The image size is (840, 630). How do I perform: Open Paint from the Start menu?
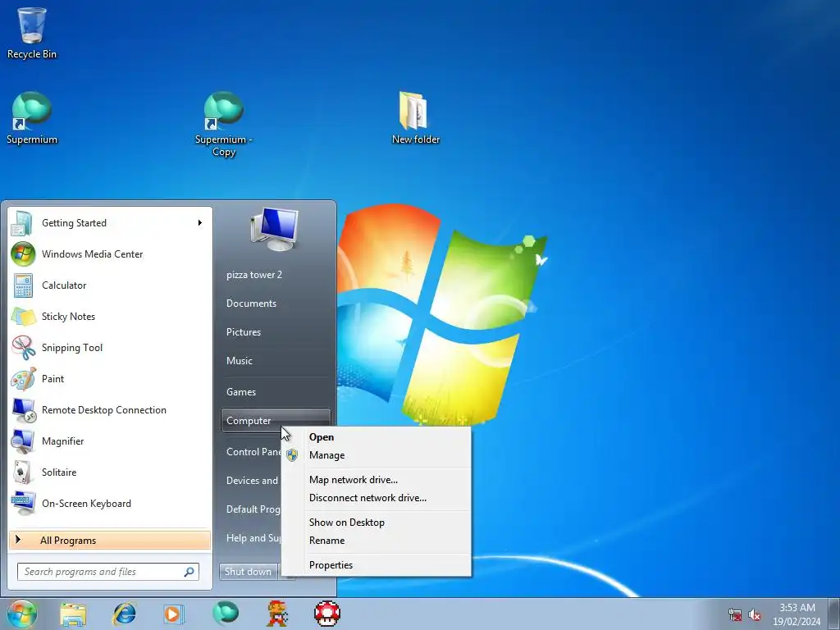tap(110, 378)
